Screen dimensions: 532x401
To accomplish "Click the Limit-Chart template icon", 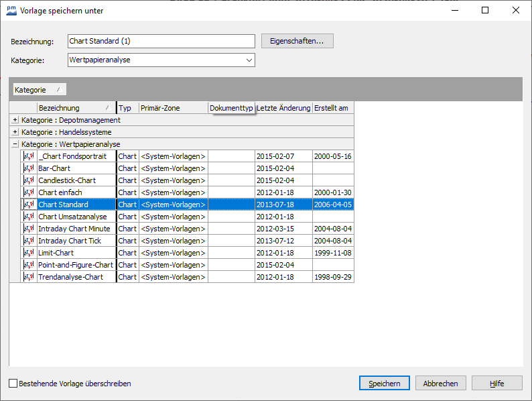I will [29, 253].
